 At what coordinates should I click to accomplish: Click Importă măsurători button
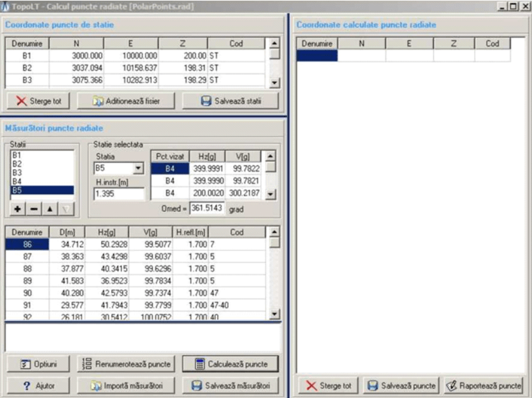[x=126, y=385]
